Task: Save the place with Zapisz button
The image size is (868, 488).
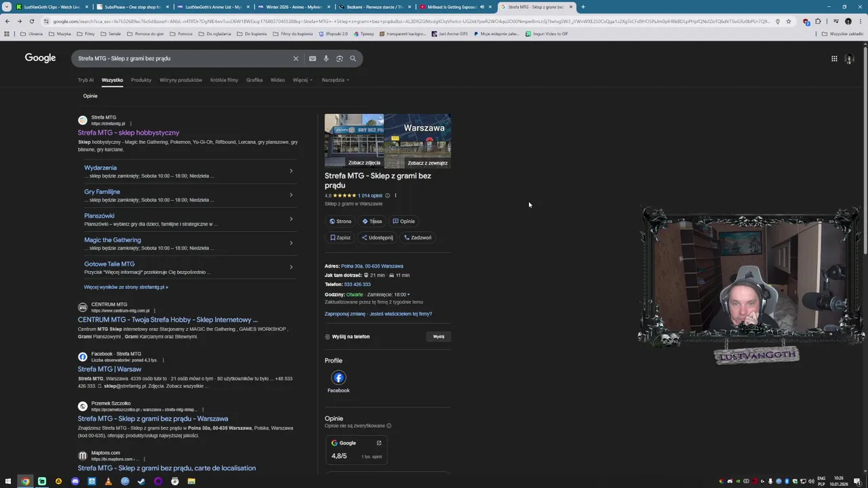Action: pyautogui.click(x=340, y=238)
